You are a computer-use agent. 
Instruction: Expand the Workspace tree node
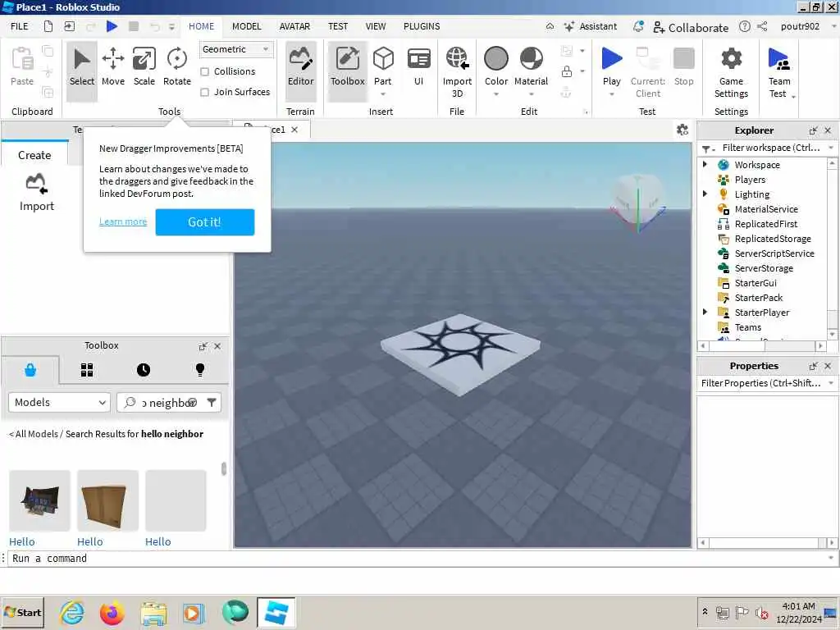tap(705, 164)
